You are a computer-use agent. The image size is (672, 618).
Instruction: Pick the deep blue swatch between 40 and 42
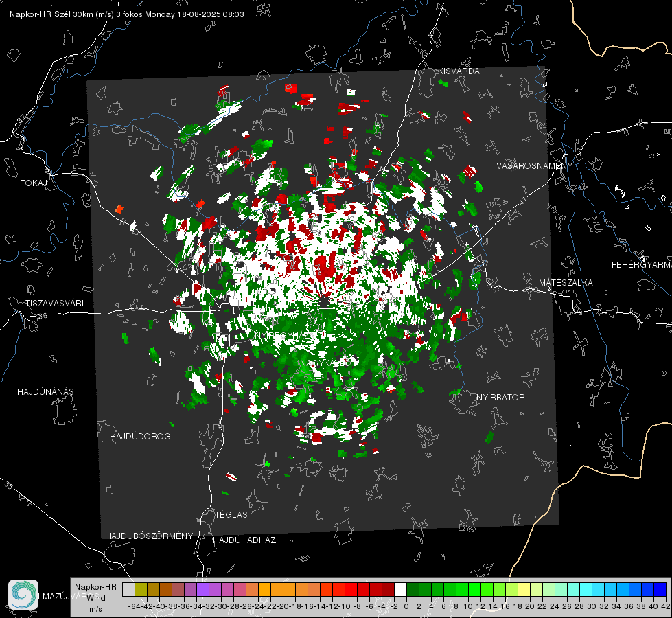660,590
